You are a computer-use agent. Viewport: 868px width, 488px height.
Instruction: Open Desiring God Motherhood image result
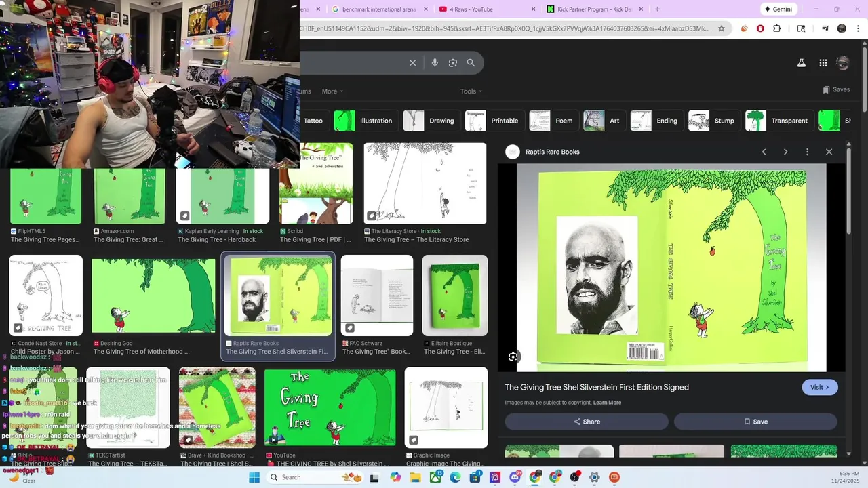(x=153, y=296)
